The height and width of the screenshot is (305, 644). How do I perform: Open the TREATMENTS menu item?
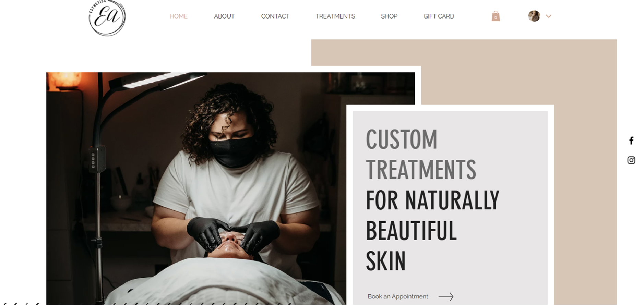335,16
